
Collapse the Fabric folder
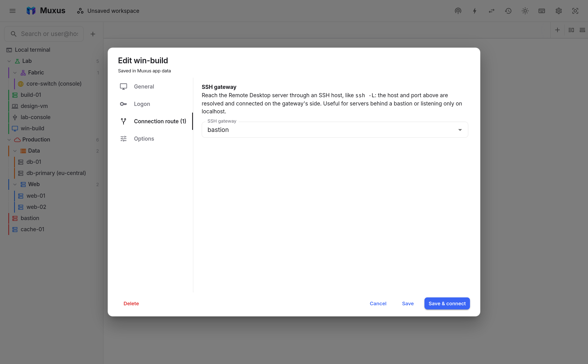15,73
